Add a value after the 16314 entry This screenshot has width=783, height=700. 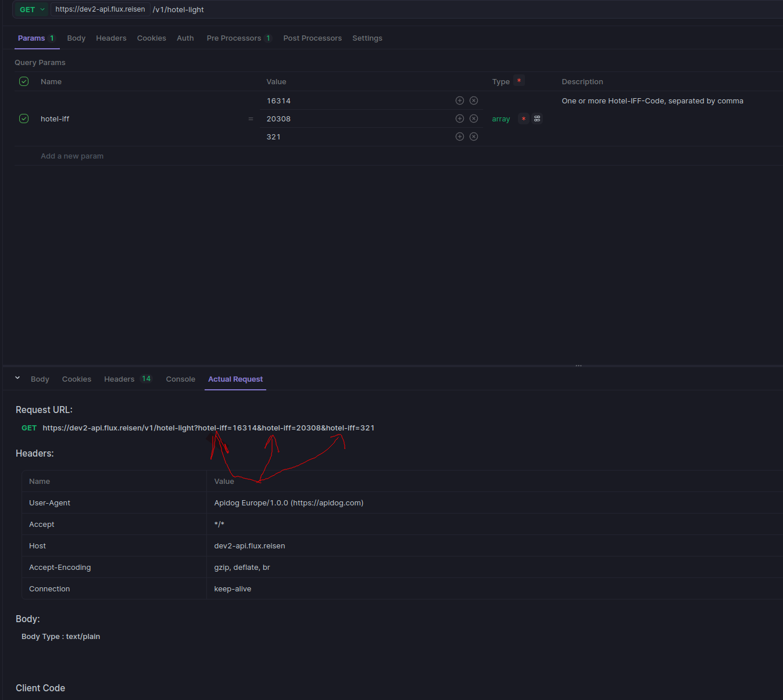tap(459, 100)
